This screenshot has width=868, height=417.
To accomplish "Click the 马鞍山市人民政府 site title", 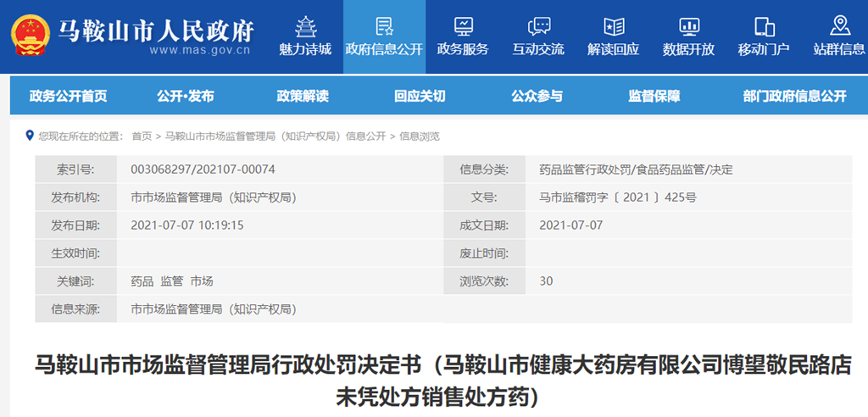I will click(x=156, y=31).
